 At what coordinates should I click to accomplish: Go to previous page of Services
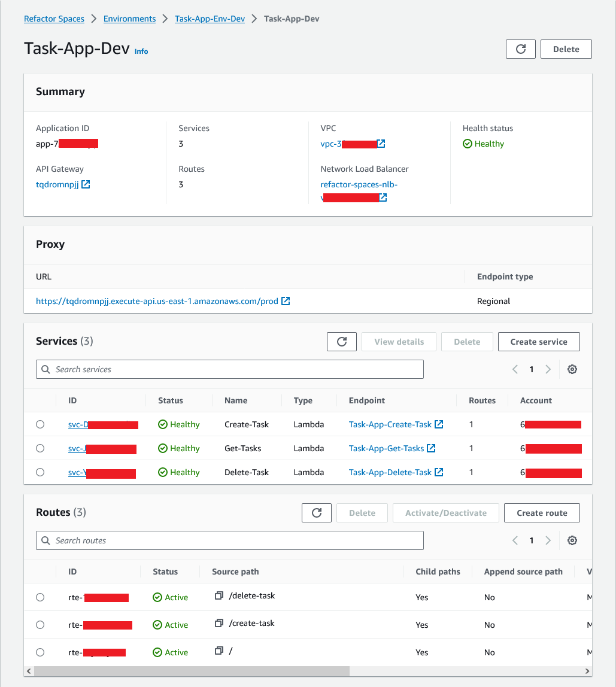click(x=515, y=369)
